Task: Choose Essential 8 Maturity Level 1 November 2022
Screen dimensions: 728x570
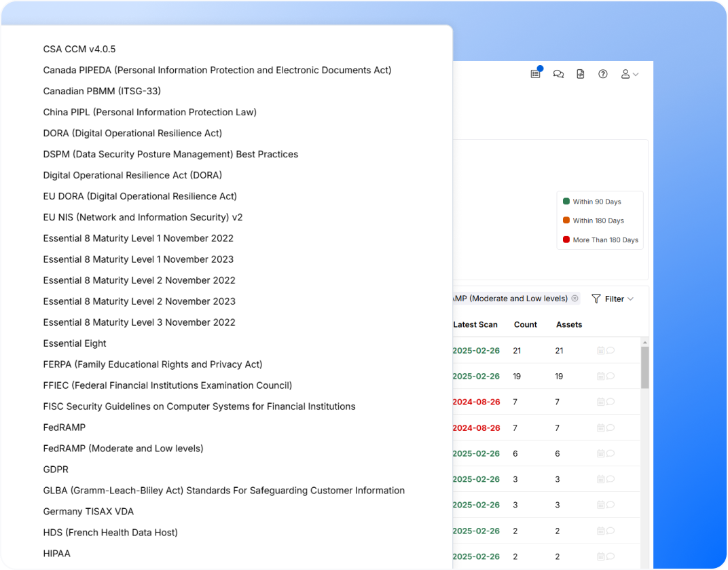Action: [x=138, y=238]
